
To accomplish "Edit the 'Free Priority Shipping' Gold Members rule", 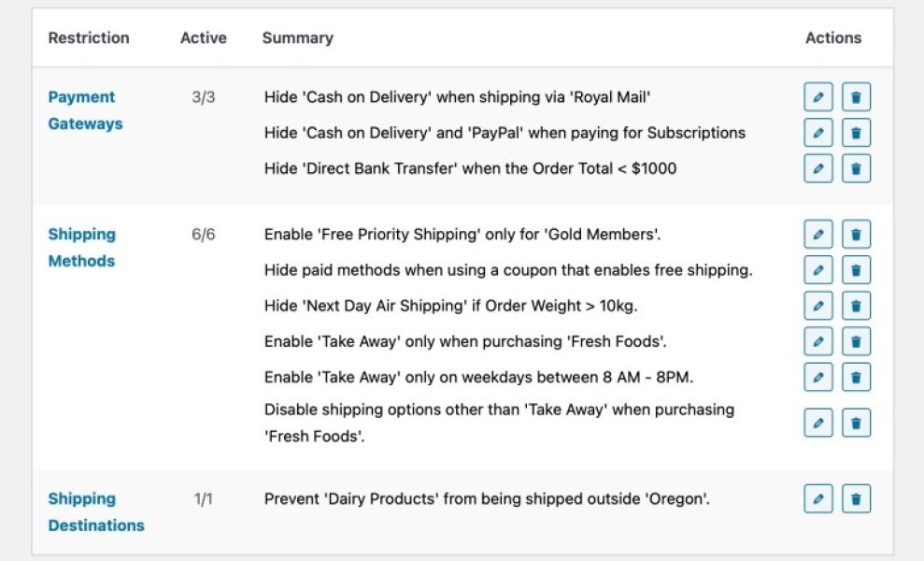I will pos(818,234).
